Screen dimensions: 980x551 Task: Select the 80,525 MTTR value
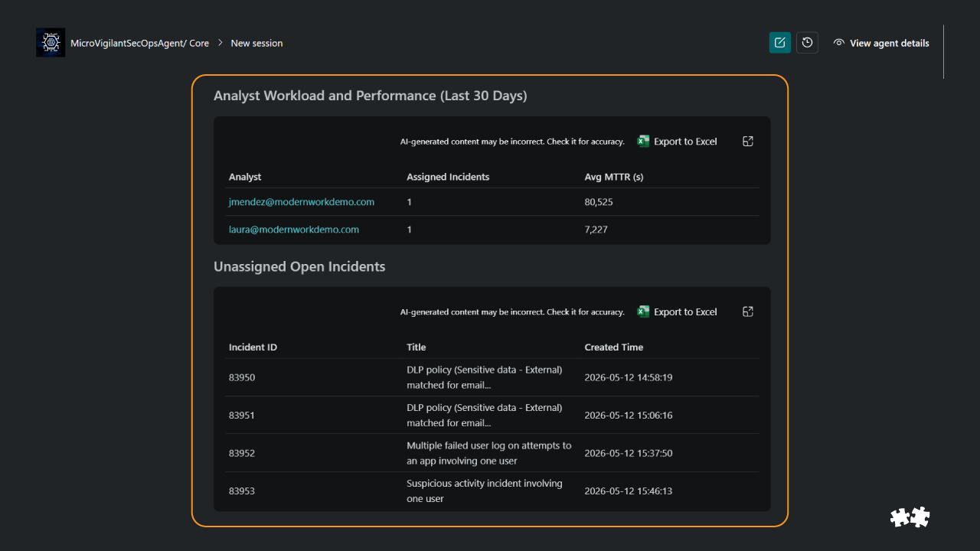pyautogui.click(x=599, y=202)
